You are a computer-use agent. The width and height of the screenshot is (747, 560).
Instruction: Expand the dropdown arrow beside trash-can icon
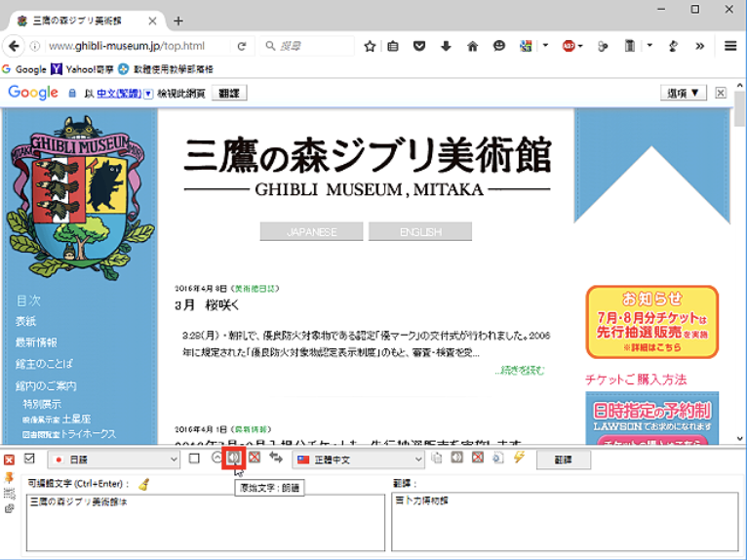[649, 46]
